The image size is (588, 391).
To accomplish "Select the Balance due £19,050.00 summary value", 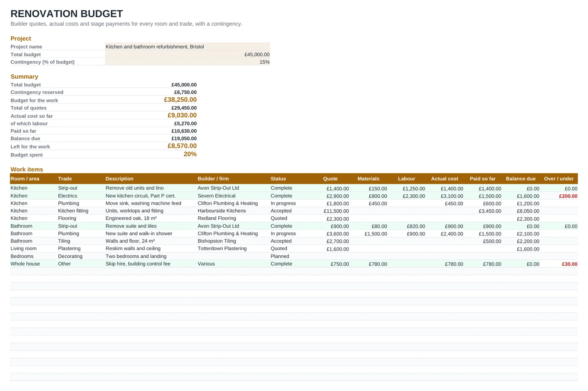I will (x=184, y=139).
